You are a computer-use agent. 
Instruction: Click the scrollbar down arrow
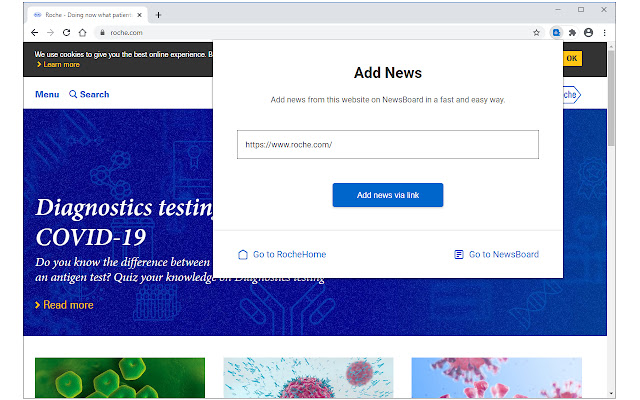pyautogui.click(x=611, y=394)
